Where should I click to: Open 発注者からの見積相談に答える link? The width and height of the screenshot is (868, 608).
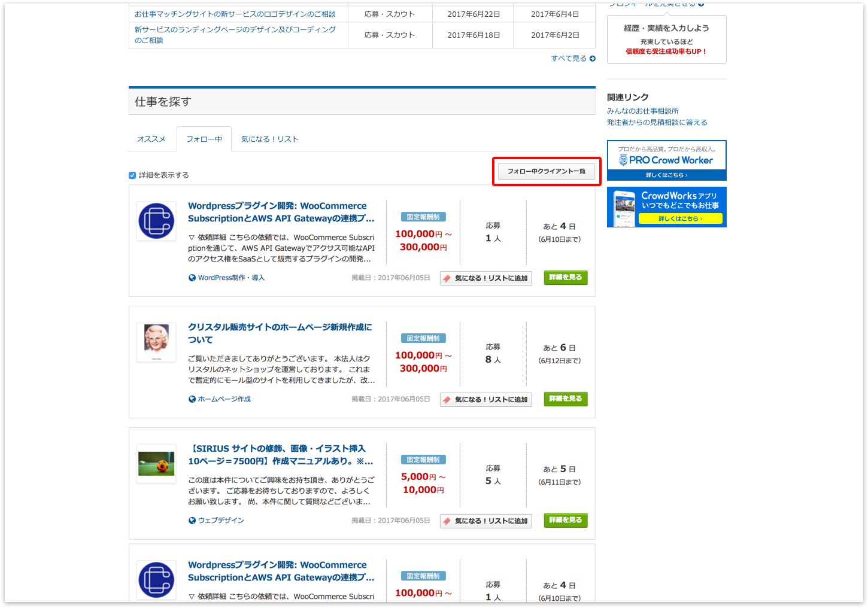pyautogui.click(x=657, y=123)
